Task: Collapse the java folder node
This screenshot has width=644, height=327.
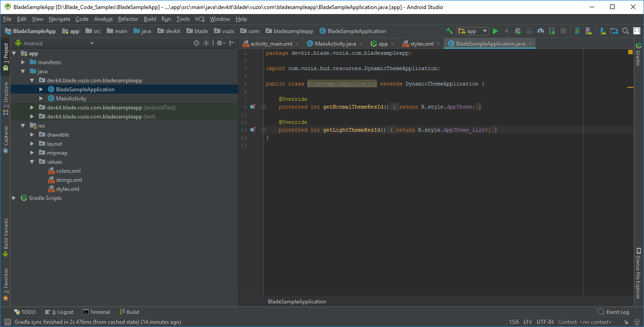Action: (x=23, y=71)
